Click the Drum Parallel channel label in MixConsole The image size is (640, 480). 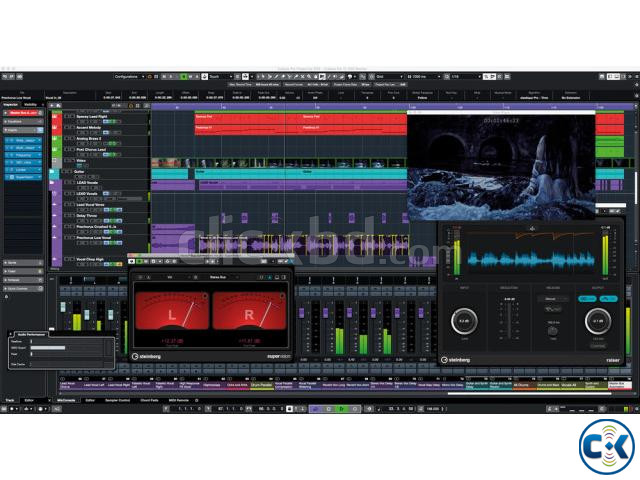[x=262, y=385]
